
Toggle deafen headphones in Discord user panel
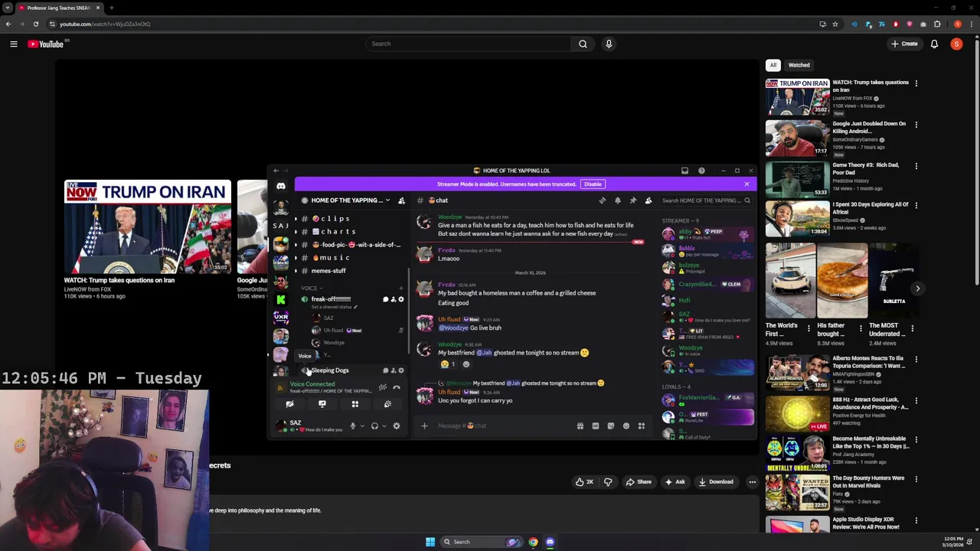click(374, 425)
